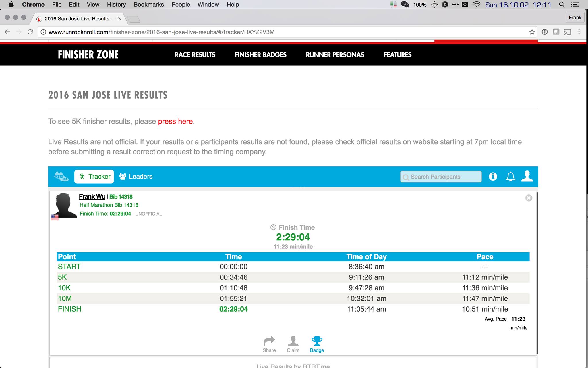
Task: Click the user profile icon in tracker bar
Action: coord(527,176)
